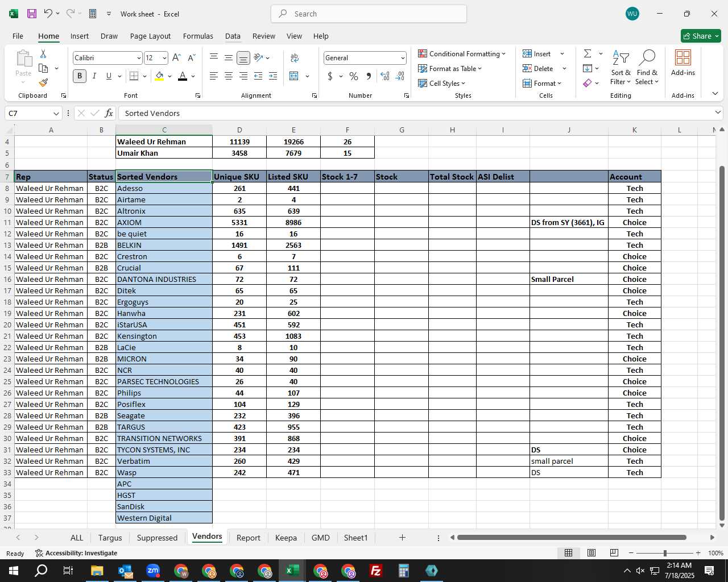Activate the Format Painter brush
Viewport: 728px width, 582px height.
(43, 82)
